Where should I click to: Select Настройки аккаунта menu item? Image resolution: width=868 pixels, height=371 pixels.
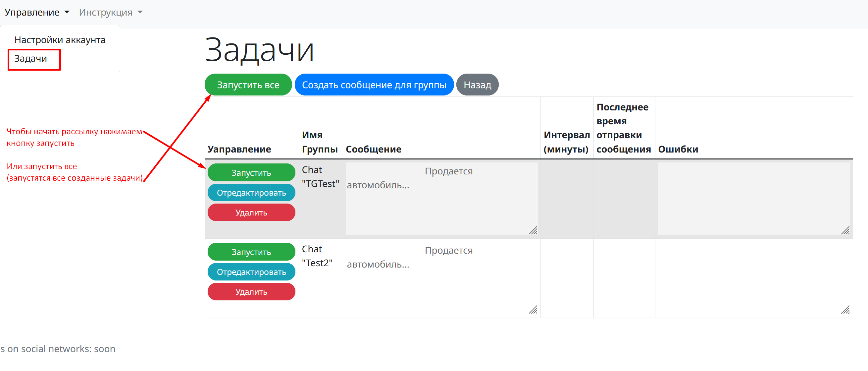coord(60,40)
